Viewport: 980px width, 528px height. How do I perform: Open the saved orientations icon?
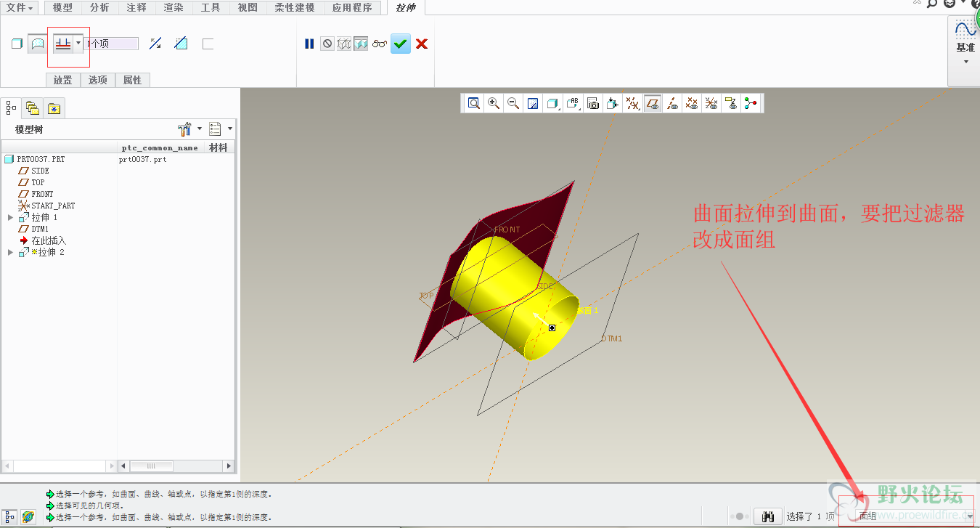[573, 103]
